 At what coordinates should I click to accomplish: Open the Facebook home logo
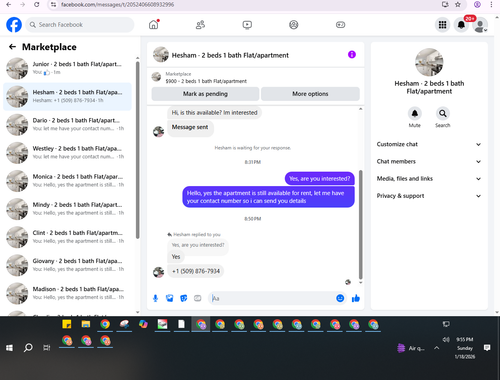click(14, 25)
